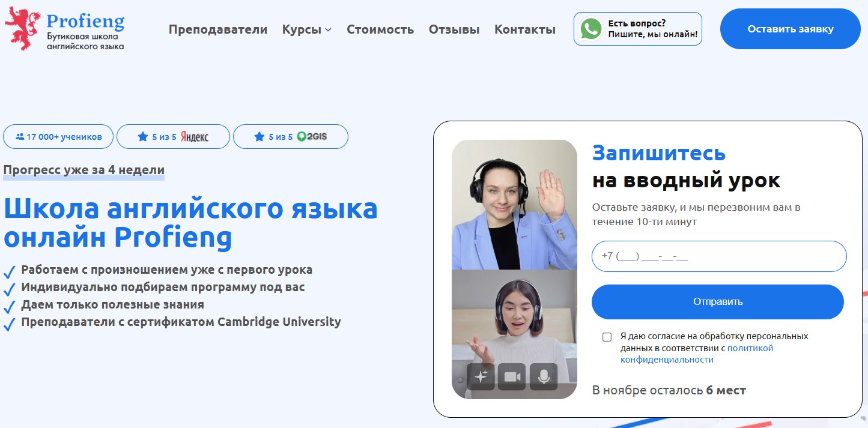The width and height of the screenshot is (868, 428).
Task: Click the star icon in 2GIS rating
Action: tap(259, 137)
